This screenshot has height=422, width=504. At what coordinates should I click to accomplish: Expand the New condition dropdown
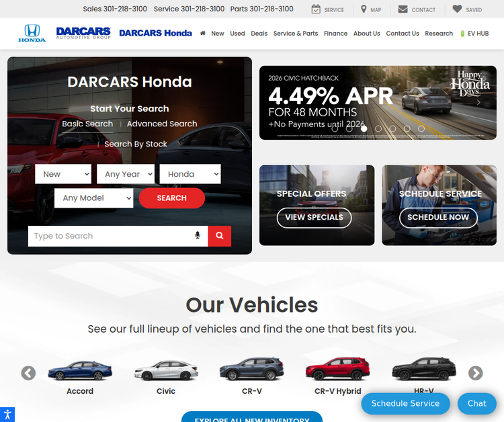coord(63,174)
